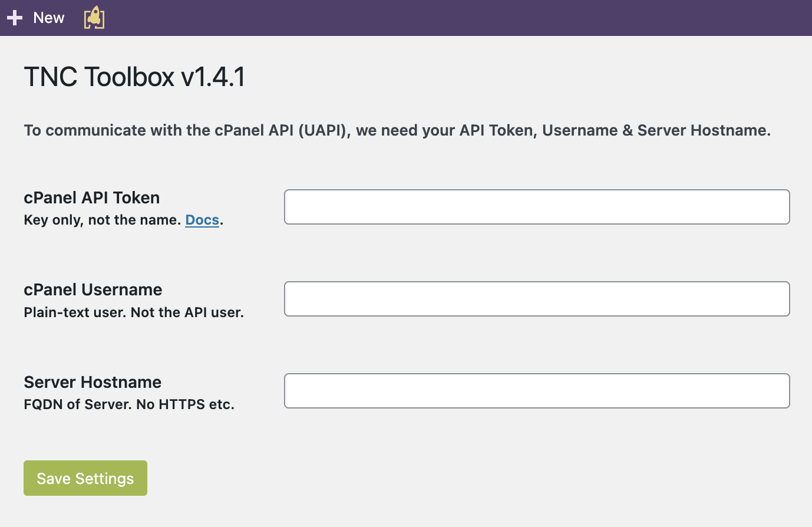The image size is (812, 527).
Task: Open the Docs link
Action: click(202, 220)
